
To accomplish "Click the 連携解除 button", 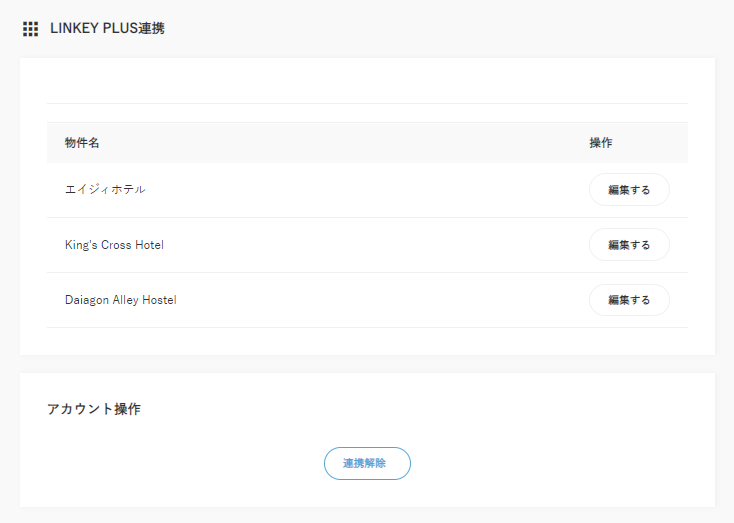I will (367, 463).
